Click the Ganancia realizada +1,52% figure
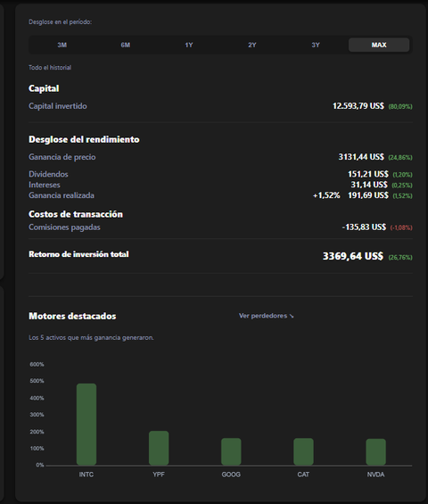428x504 pixels. [326, 195]
